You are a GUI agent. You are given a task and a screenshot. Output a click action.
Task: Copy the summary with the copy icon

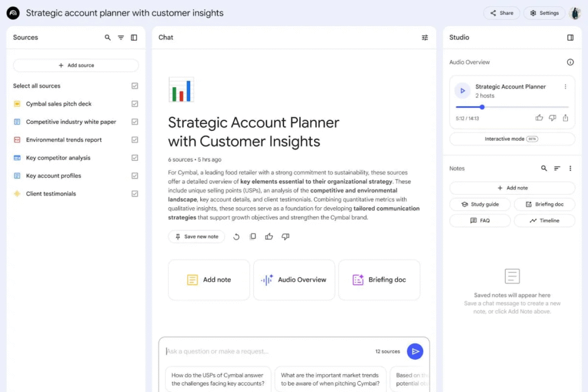253,236
